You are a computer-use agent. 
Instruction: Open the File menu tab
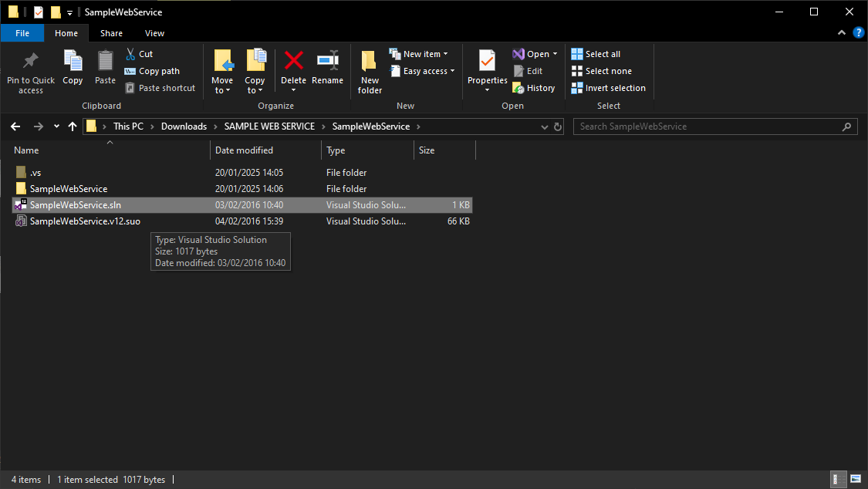pos(22,33)
